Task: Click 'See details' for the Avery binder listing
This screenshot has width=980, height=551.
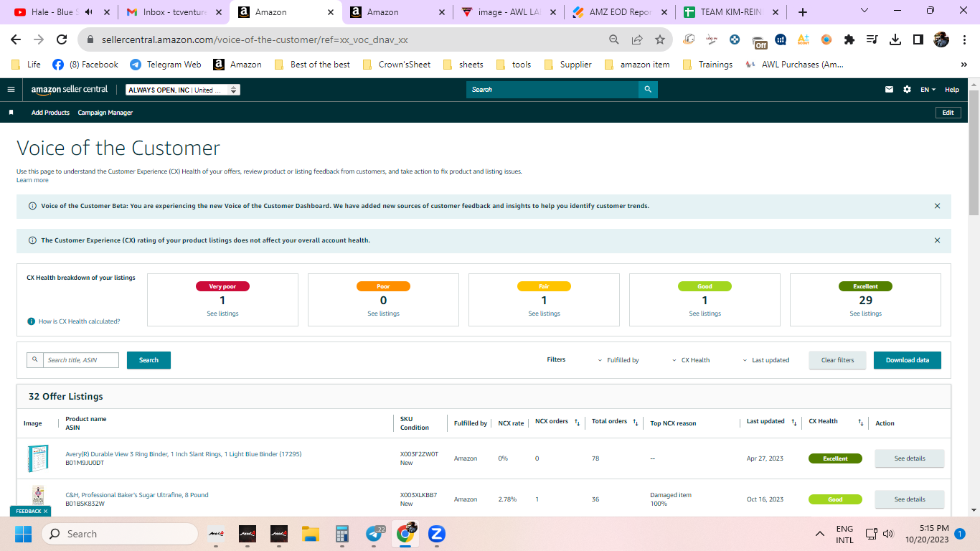Action: (x=910, y=458)
